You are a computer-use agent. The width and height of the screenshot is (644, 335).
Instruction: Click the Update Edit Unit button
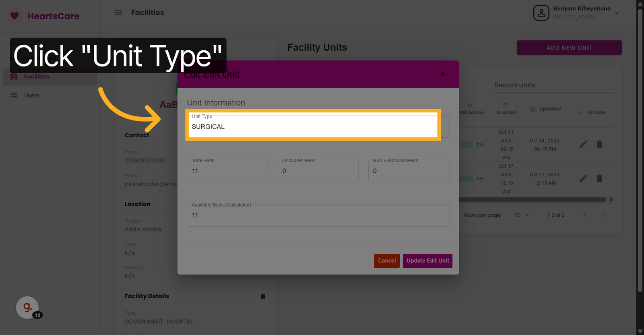[427, 261]
